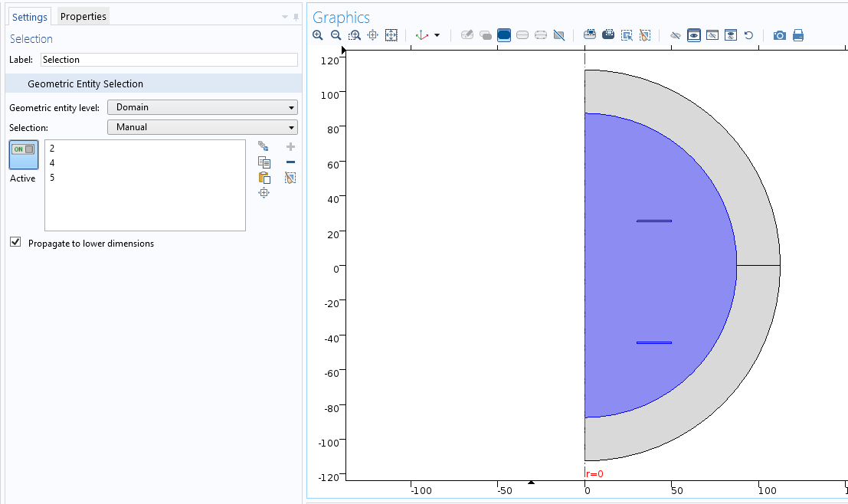Uncheck Propagate to lower dimensions
Viewport: 848px width, 504px height.
click(x=15, y=243)
